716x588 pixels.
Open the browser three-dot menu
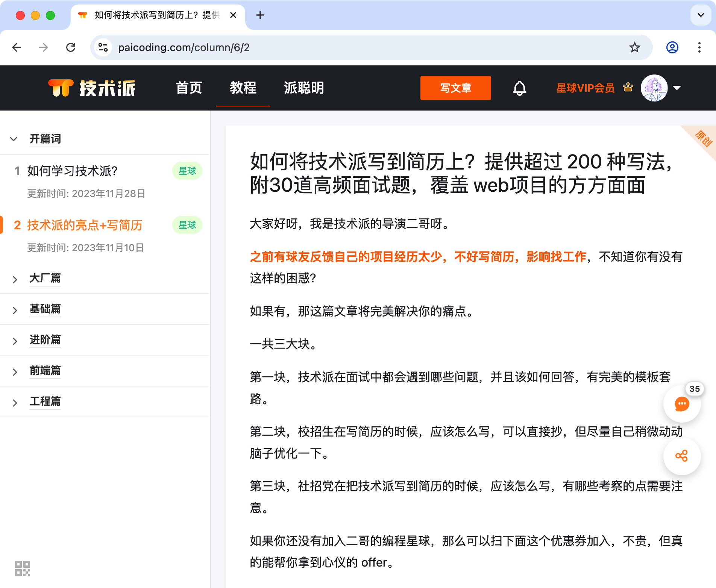click(x=699, y=47)
